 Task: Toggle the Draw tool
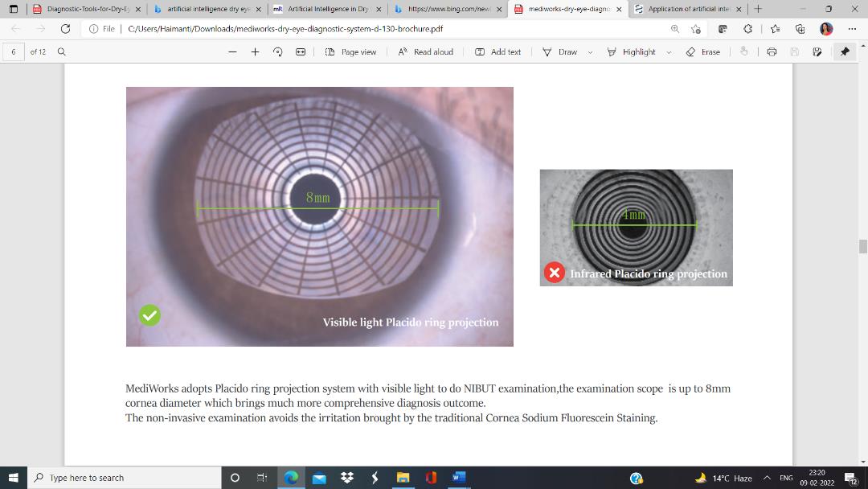pyautogui.click(x=560, y=51)
